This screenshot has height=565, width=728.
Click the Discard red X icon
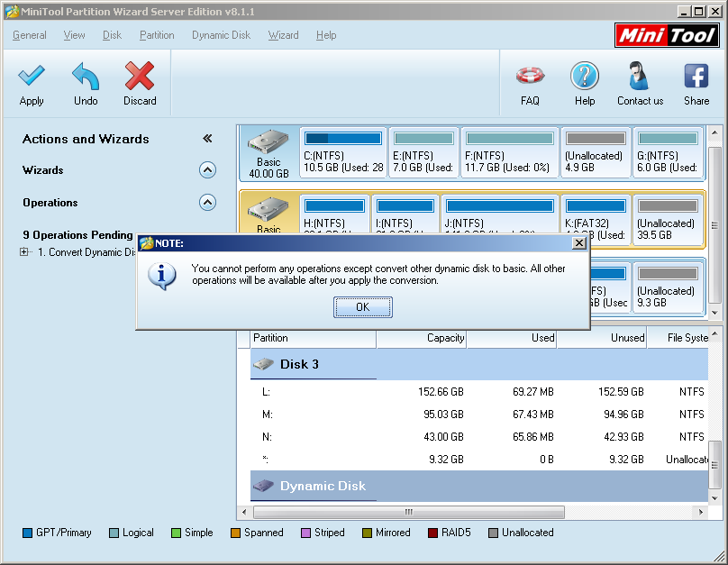pos(140,76)
